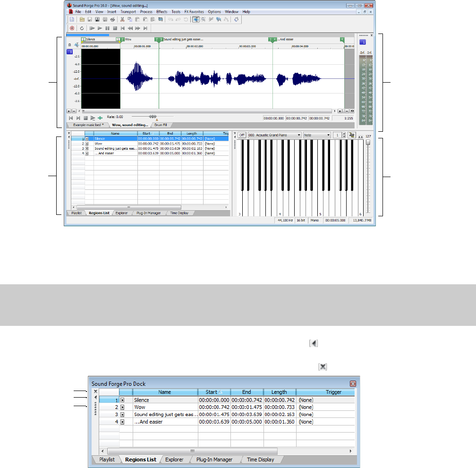The height and width of the screenshot is (468, 476).
Task: Click the Trim/Crop toolbar icon
Action: 161,19
